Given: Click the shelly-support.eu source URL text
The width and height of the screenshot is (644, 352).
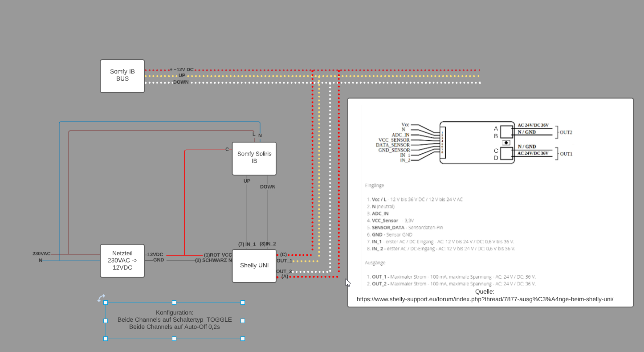Looking at the screenshot, I should click(x=485, y=299).
